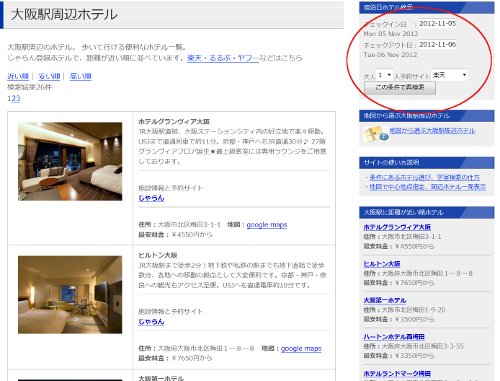Select the check-out date field 2012-11-06

coord(437,45)
